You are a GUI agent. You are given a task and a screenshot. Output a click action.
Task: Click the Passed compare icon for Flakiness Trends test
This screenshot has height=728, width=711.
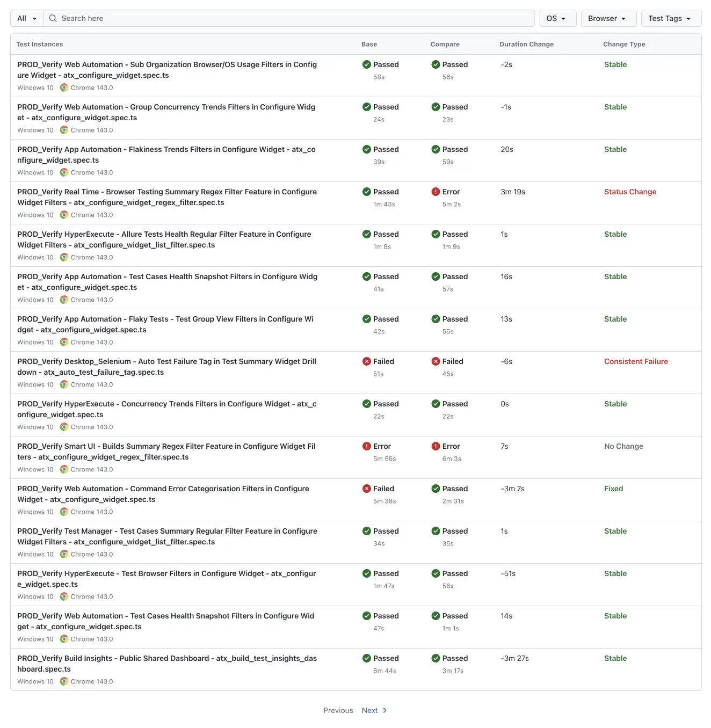(436, 149)
